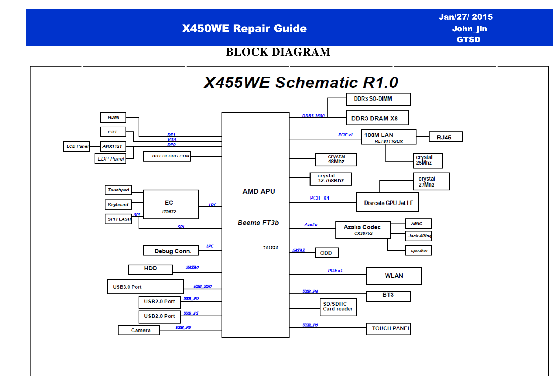Select the Camera block
This screenshot has width=554, height=392.
pos(139,330)
